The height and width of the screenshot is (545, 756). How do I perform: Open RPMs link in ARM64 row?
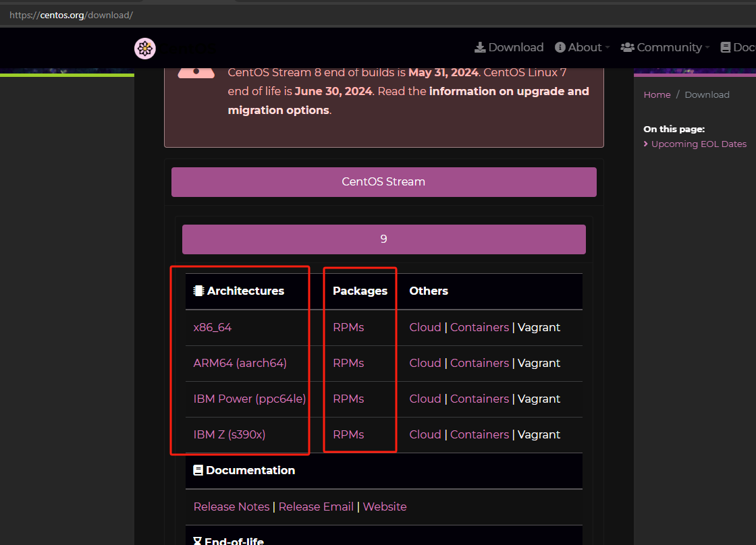pos(348,363)
